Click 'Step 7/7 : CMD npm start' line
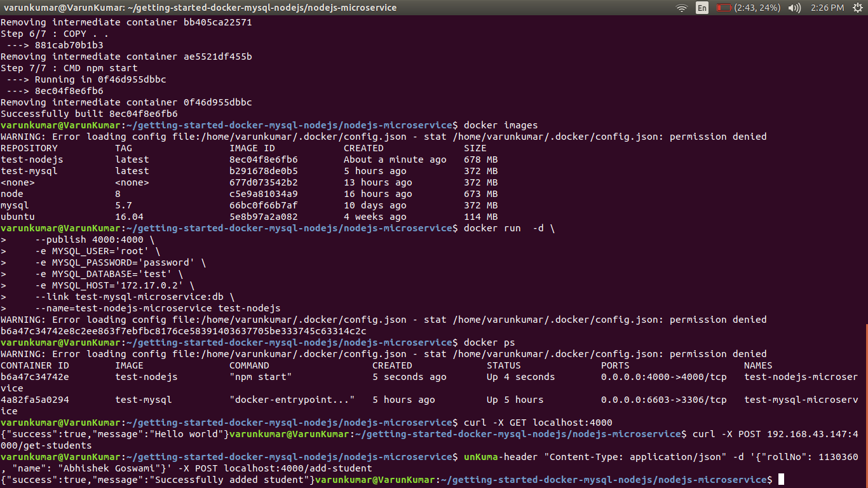The image size is (868, 488). [69, 68]
